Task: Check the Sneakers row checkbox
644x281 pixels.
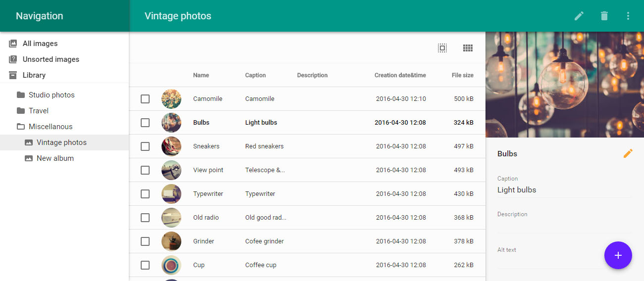Action: pos(145,146)
